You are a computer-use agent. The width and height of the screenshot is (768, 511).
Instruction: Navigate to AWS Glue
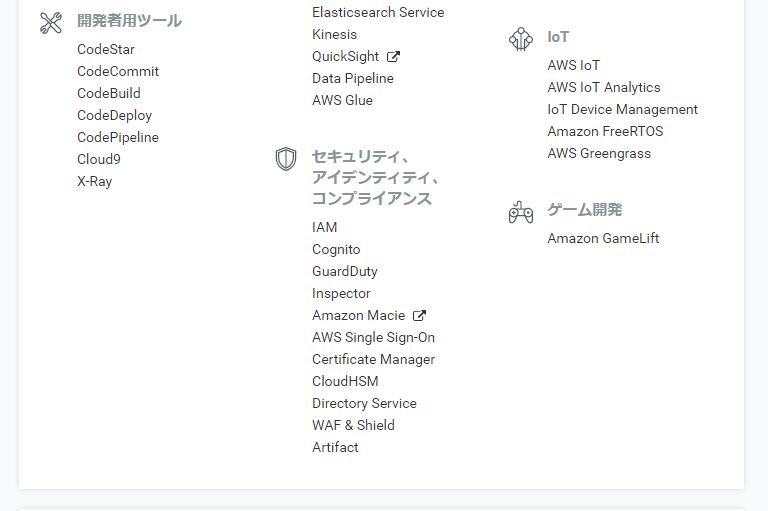(342, 101)
